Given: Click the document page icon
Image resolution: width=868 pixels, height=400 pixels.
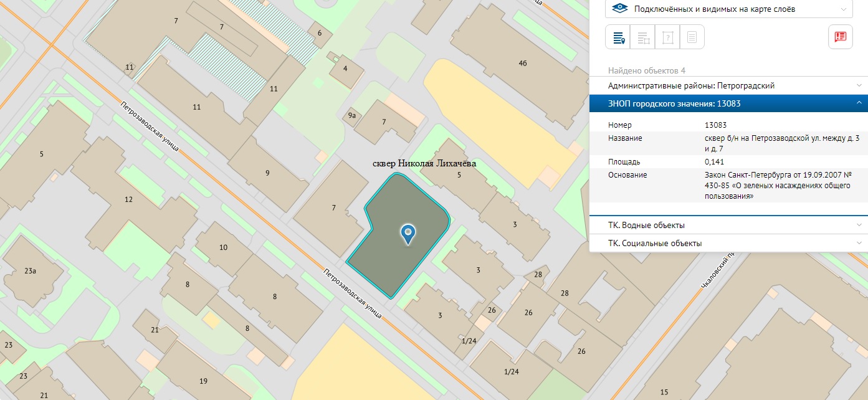Looking at the screenshot, I should click(x=692, y=37).
